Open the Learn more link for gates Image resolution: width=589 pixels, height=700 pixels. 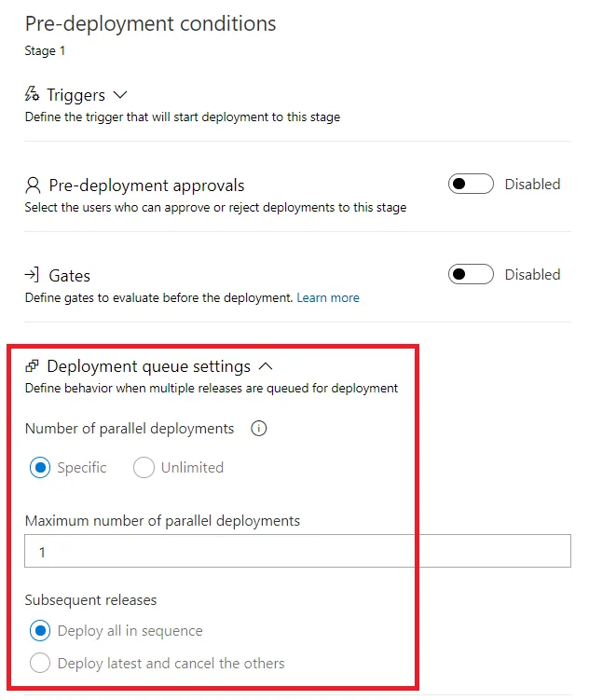click(x=328, y=297)
